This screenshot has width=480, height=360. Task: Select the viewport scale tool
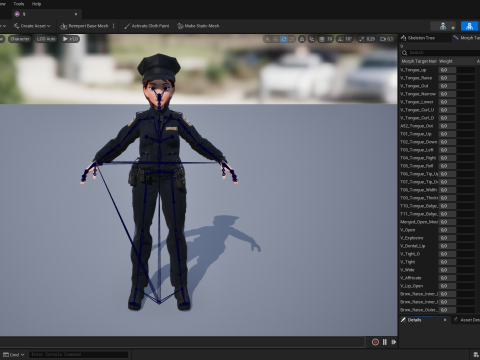[292, 39]
